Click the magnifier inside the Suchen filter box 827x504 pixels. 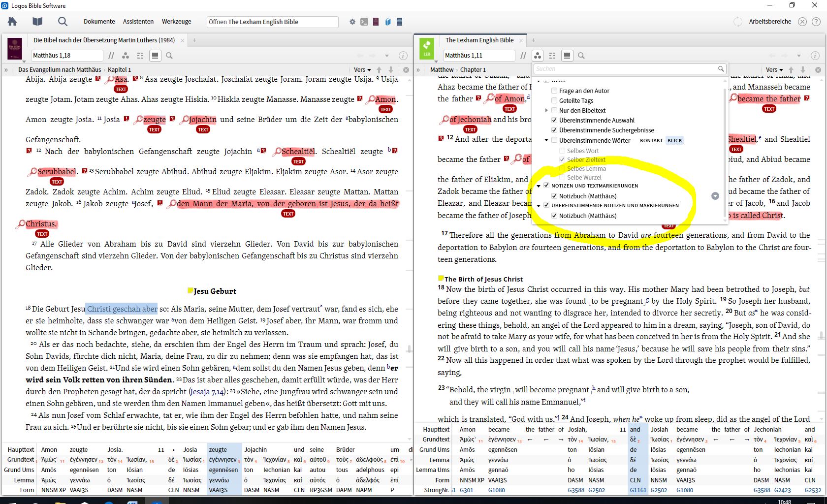pos(721,69)
